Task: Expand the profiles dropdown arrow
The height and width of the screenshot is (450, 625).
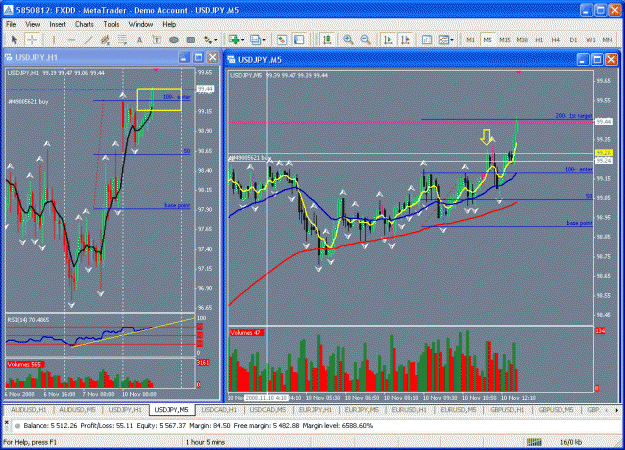Action: (x=264, y=40)
